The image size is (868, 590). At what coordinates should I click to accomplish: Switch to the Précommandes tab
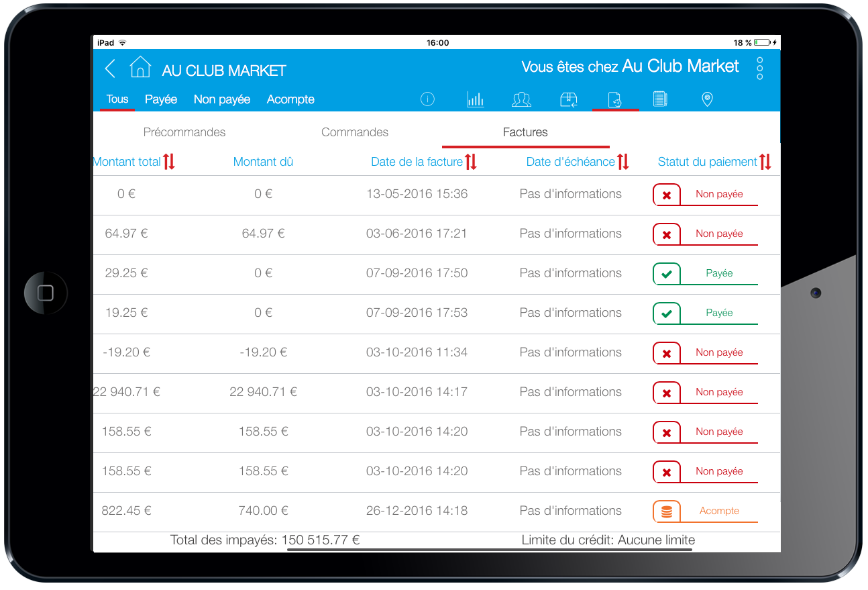point(184,132)
